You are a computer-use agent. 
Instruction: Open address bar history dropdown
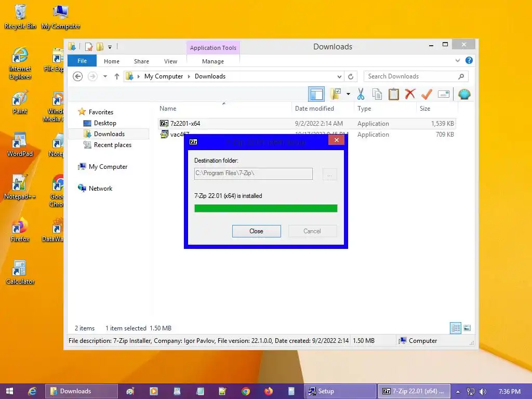(x=339, y=76)
